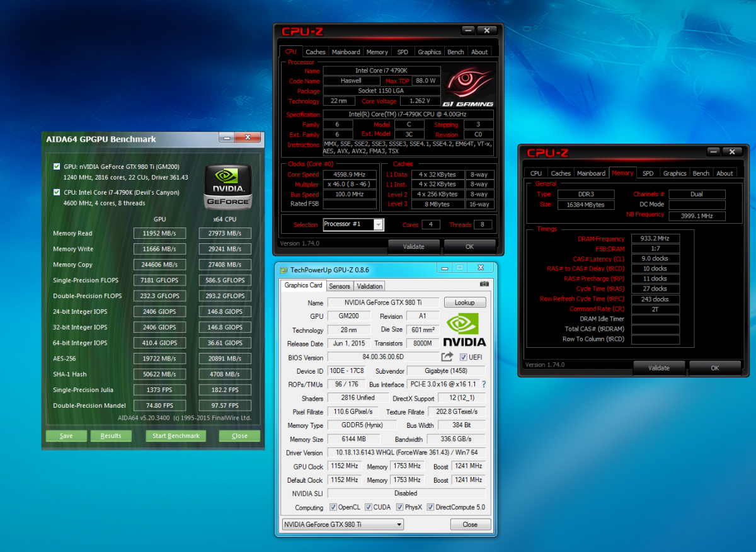
Task: Select the Graphics Card tab in GPU-Z
Action: pyautogui.click(x=304, y=285)
